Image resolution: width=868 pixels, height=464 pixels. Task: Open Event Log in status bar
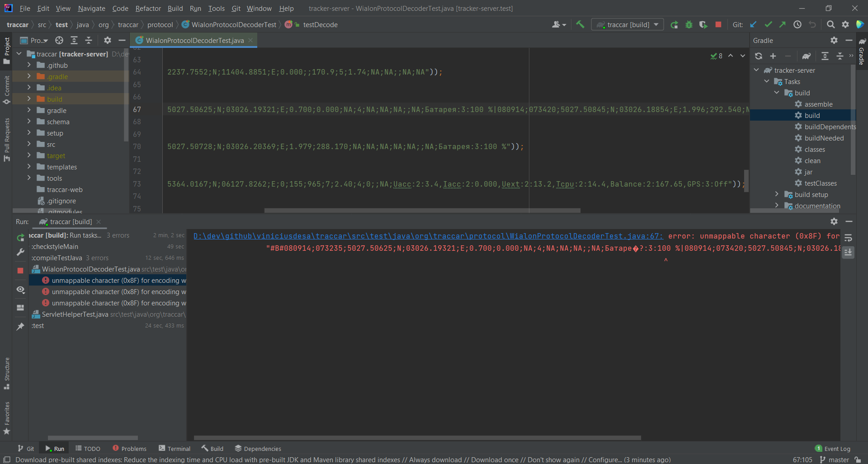(x=832, y=448)
